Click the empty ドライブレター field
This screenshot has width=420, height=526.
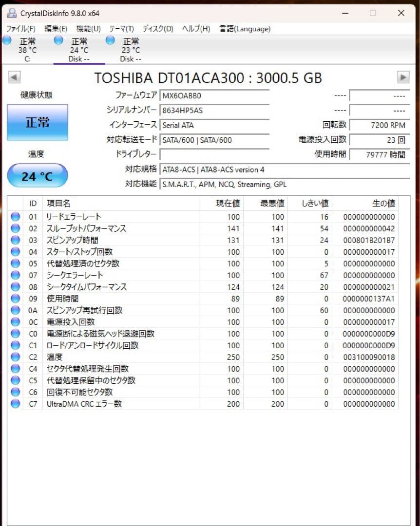214,155
